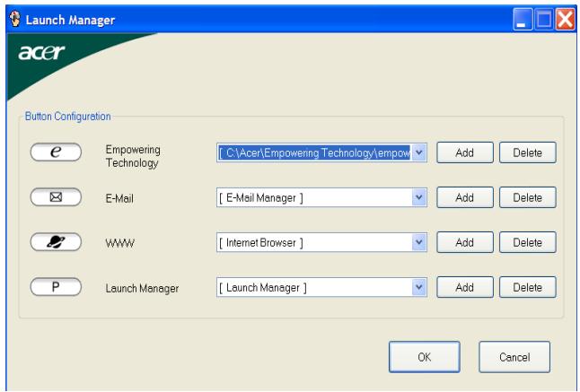The height and width of the screenshot is (392, 580).
Task: Click the 'Empowering Technology' label text
Action: pos(133,156)
